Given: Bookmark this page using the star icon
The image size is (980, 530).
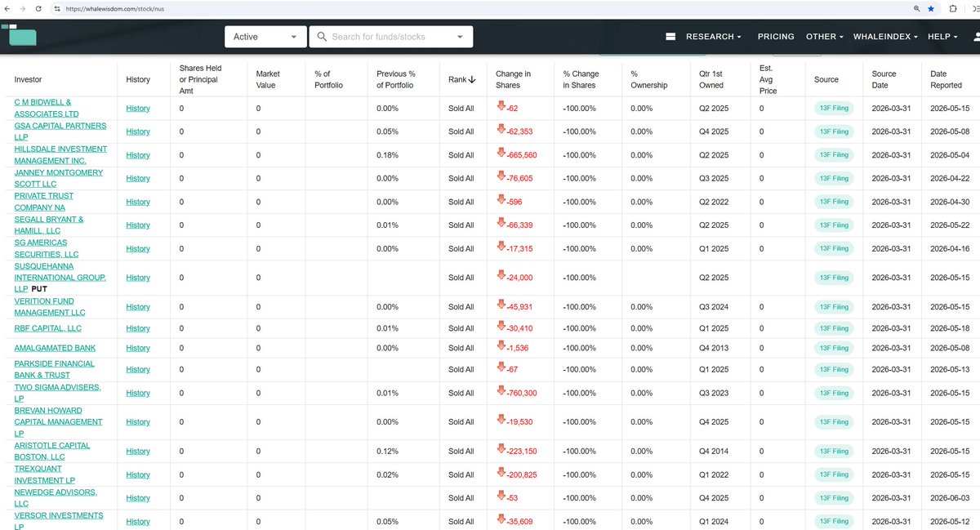Looking at the screenshot, I should (x=931, y=8).
